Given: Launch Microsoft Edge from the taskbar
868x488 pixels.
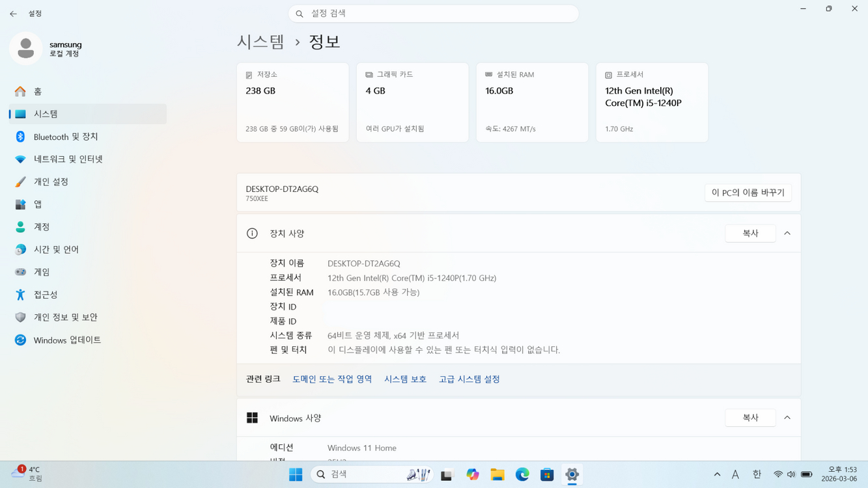Looking at the screenshot, I should 522,474.
